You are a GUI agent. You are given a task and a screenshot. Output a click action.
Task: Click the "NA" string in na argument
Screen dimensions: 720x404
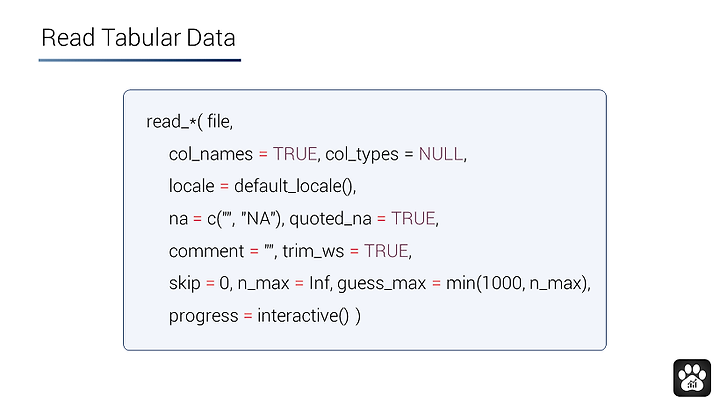(260, 219)
